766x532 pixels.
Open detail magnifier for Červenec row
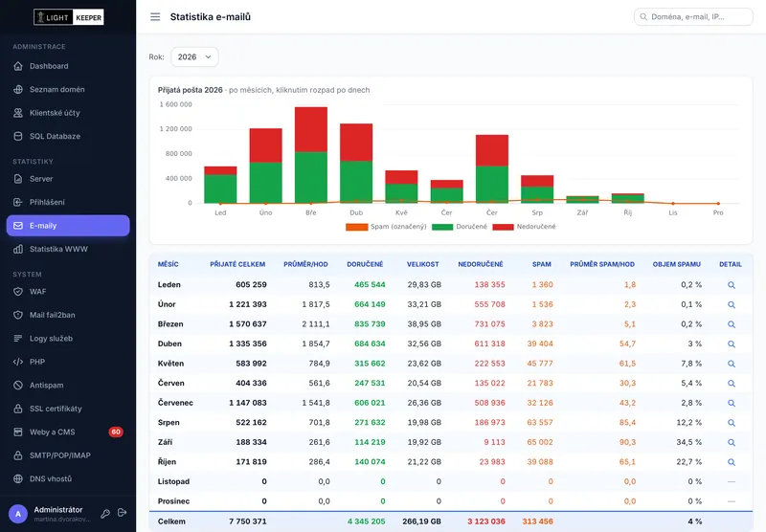(732, 403)
